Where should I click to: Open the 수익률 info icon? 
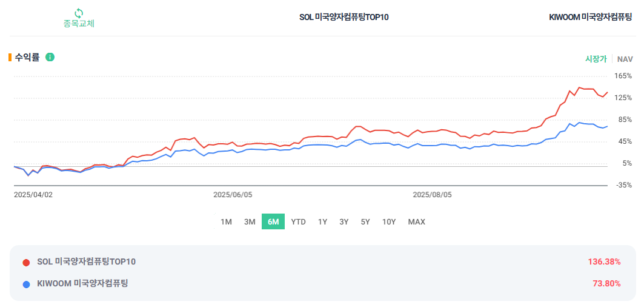(50, 57)
